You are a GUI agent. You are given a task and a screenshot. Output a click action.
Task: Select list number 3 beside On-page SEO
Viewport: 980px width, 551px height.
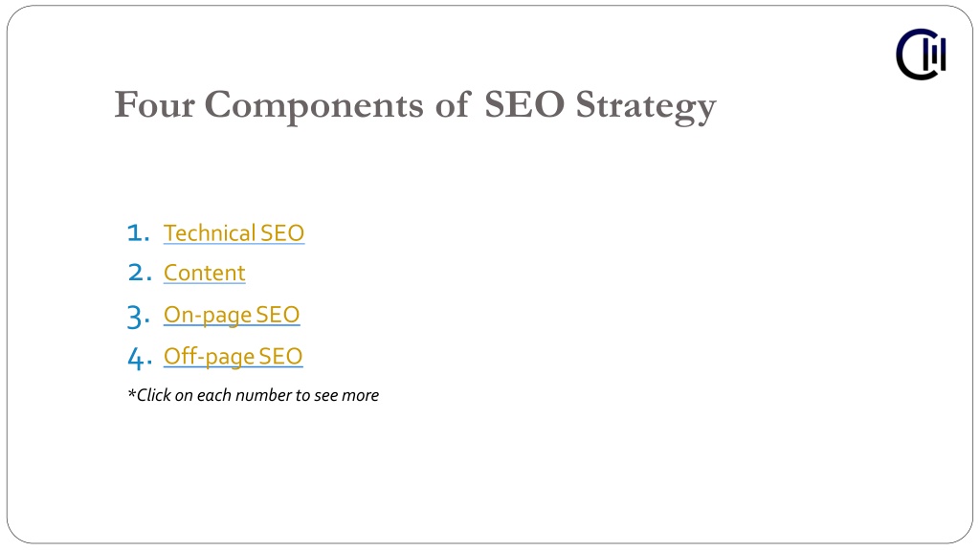coord(138,317)
